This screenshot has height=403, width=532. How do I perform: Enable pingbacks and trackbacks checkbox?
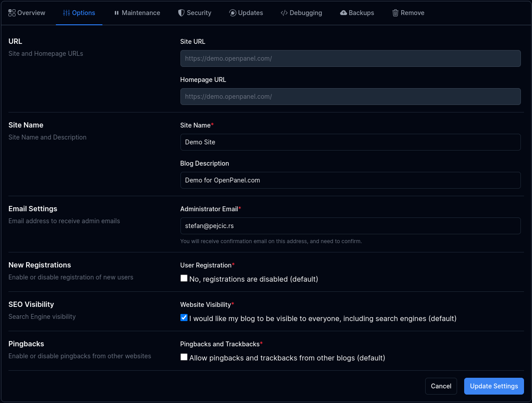pos(184,357)
